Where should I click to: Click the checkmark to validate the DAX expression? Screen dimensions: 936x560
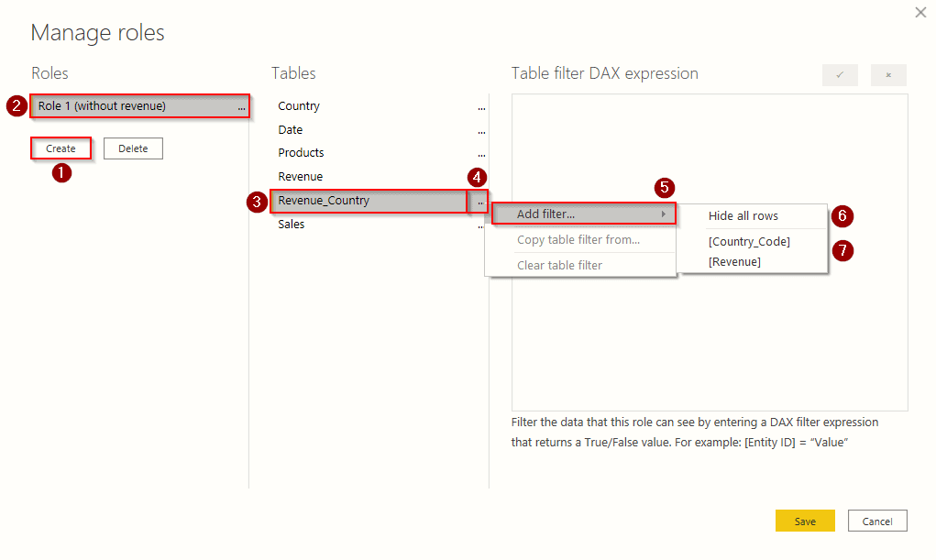pos(840,74)
